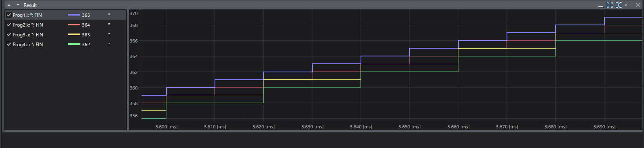Uncheck the Prog1.i signal checkbox
644x148 pixels.
9,15
